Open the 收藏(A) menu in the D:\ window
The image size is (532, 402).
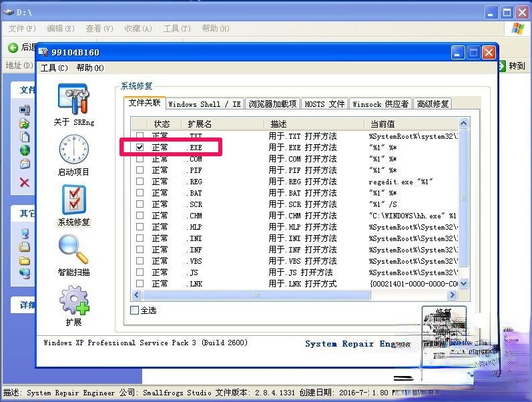138,29
